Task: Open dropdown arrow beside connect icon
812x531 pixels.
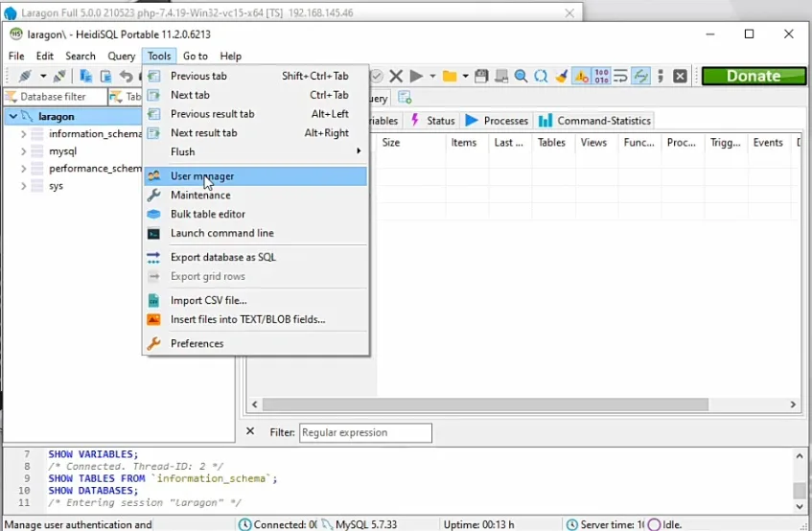Action: coord(43,76)
